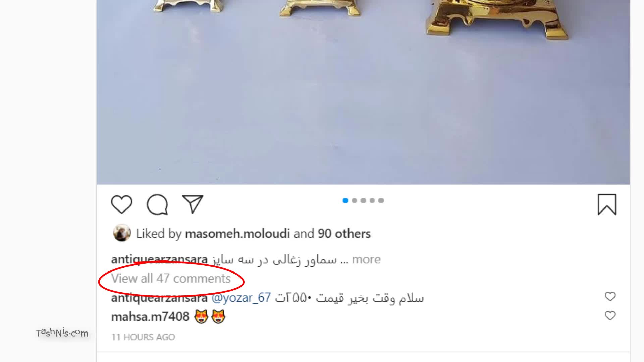This screenshot has height=362, width=644.
Task: Share the post via paper plane icon
Action: tap(193, 204)
